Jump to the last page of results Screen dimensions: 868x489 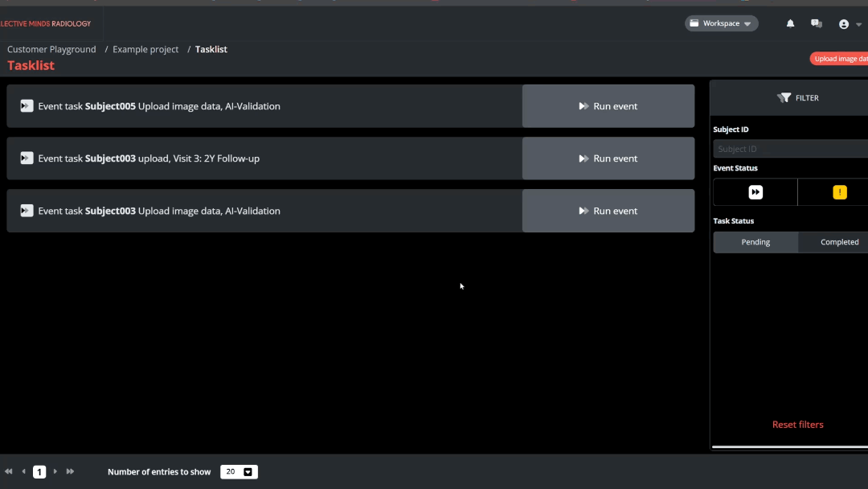pyautogui.click(x=70, y=472)
